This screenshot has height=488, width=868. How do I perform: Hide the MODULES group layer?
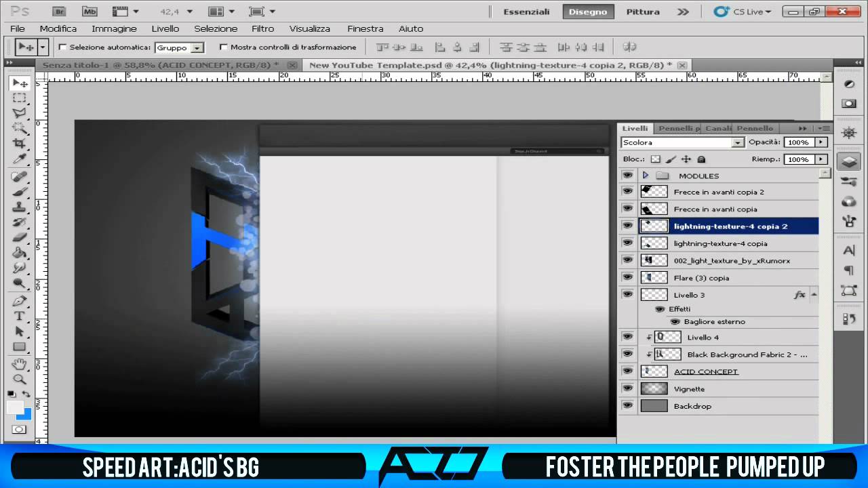[627, 175]
